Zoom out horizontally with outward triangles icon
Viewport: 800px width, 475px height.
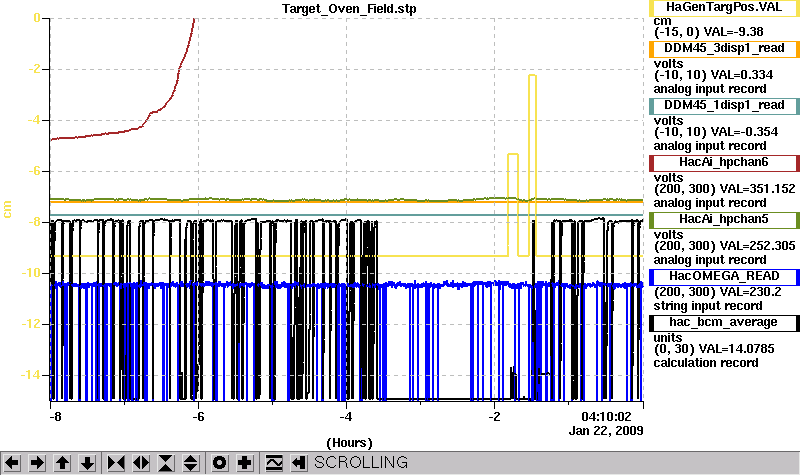(141, 463)
